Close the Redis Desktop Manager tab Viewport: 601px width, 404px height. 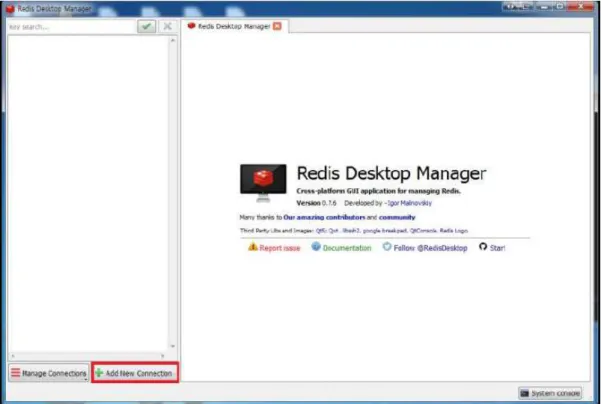tap(277, 26)
